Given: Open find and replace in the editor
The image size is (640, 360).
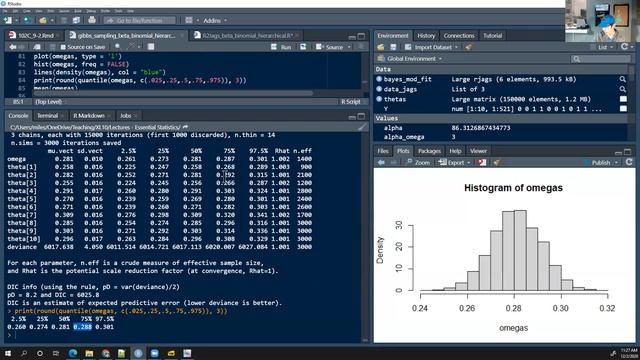Looking at the screenshot, I should tap(118, 47).
